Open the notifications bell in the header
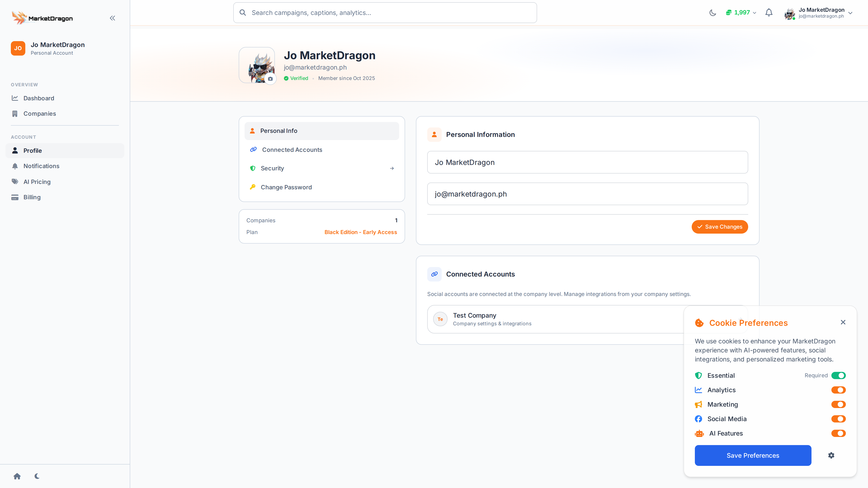868x488 pixels. pos(769,13)
